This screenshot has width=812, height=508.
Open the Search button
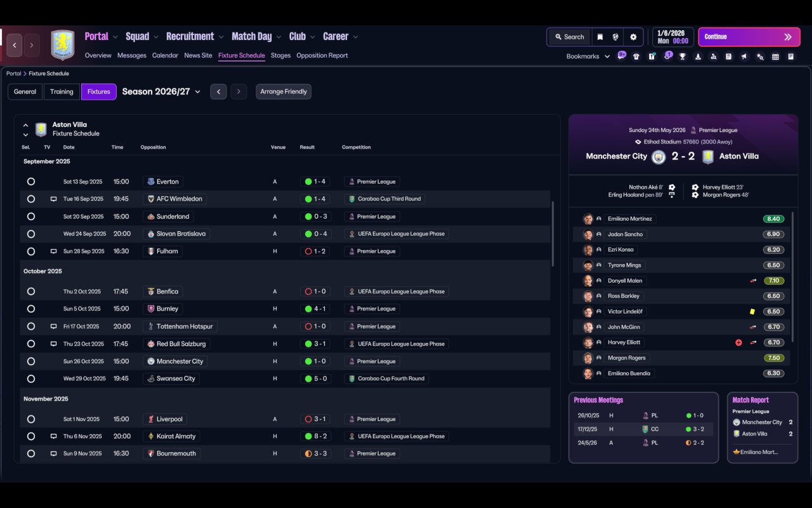[569, 37]
